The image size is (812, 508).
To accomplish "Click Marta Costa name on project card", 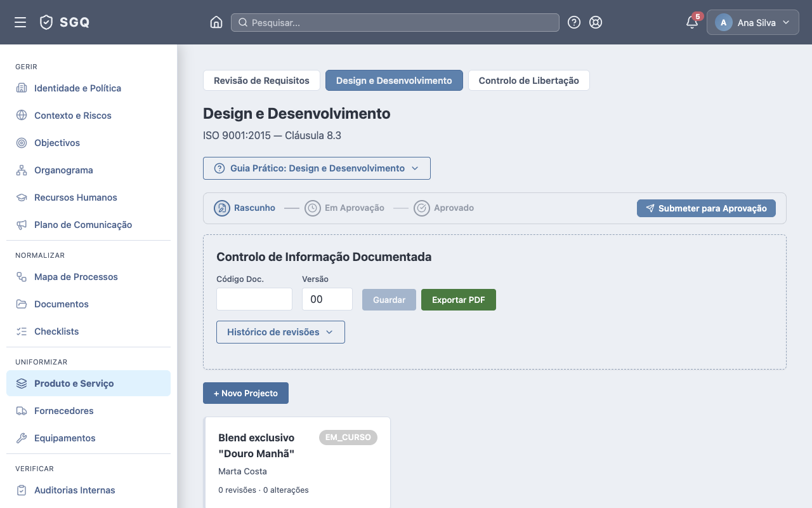I will pos(242,471).
